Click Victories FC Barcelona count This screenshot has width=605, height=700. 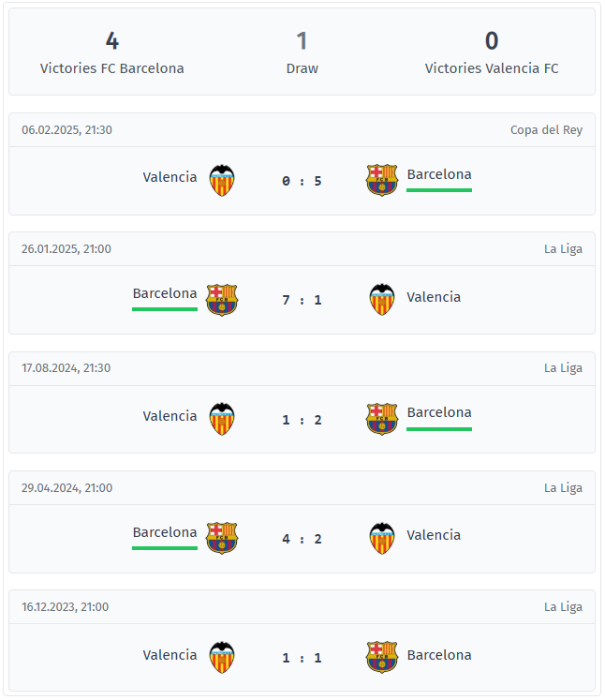click(112, 40)
